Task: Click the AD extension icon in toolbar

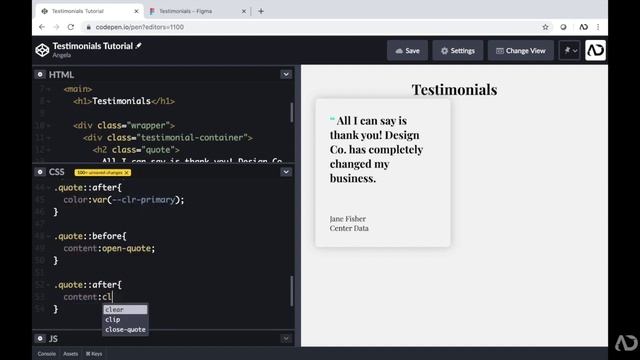Action: (x=583, y=27)
